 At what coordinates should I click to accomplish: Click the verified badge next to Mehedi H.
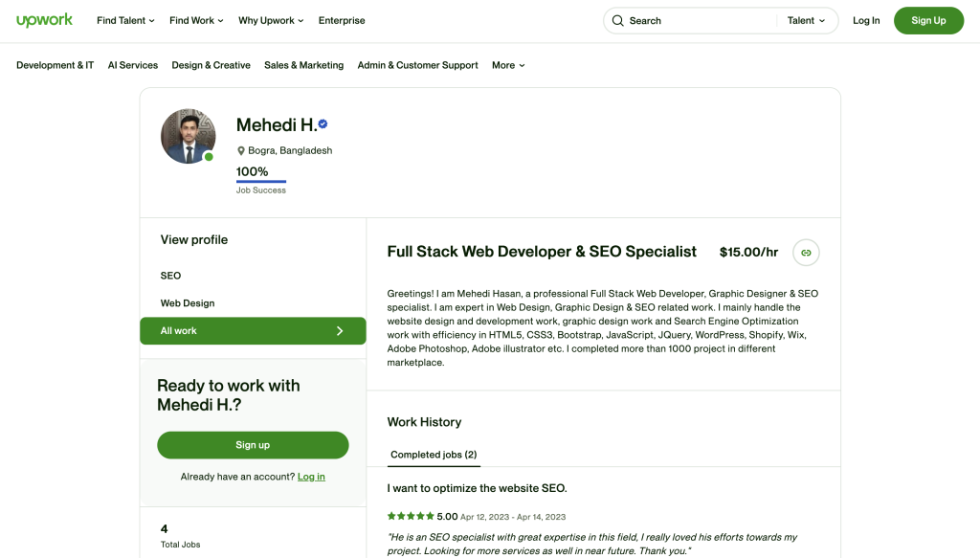[323, 123]
